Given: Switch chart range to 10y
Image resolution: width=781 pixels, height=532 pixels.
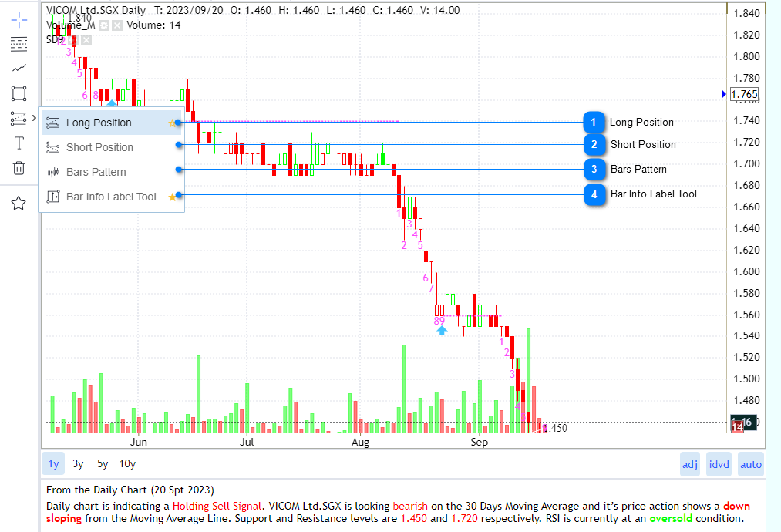Looking at the screenshot, I should [127, 464].
